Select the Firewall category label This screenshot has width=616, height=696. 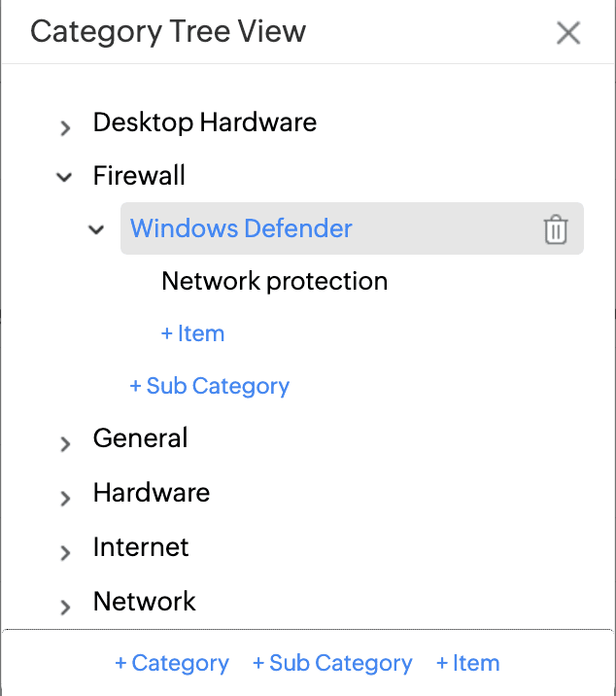(x=139, y=176)
